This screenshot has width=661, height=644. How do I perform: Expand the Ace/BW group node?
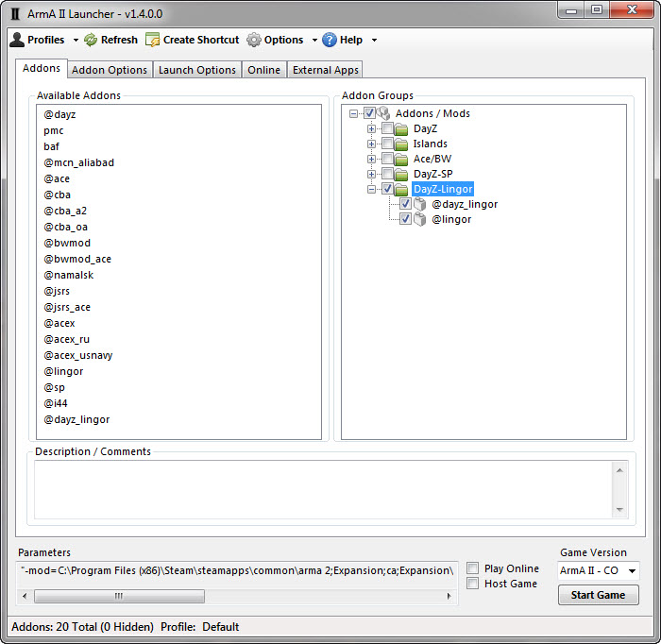[x=371, y=159]
